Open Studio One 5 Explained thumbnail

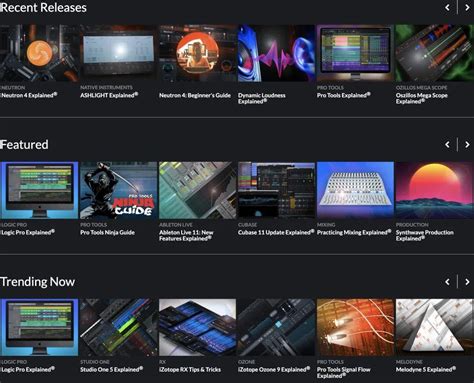click(x=118, y=327)
